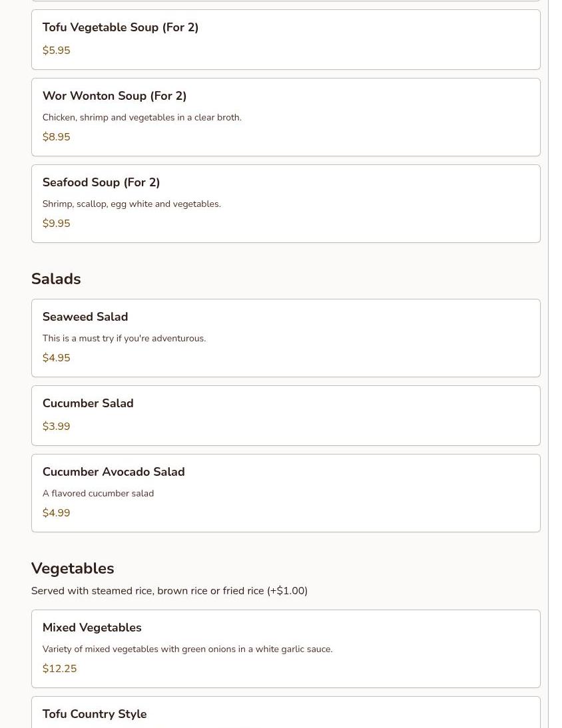The width and height of the screenshot is (562, 728).
Task: Select the Wor Wonton Soup title
Action: tap(115, 96)
